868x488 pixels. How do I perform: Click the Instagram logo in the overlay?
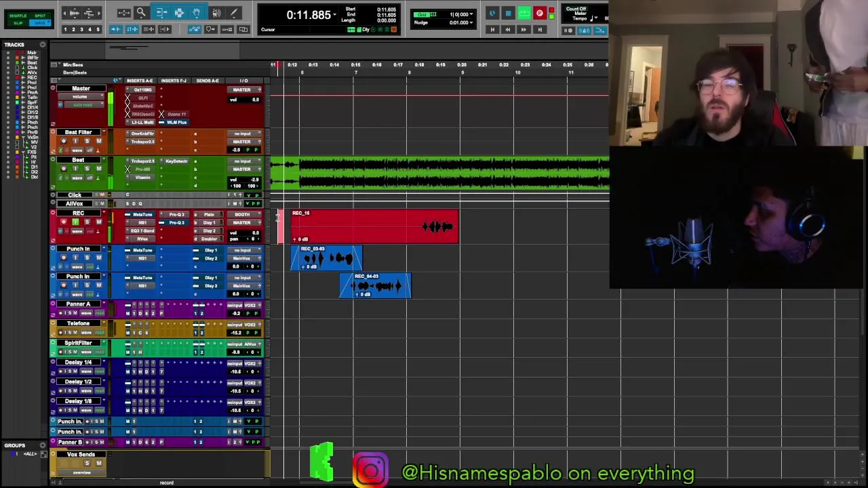pos(370,470)
